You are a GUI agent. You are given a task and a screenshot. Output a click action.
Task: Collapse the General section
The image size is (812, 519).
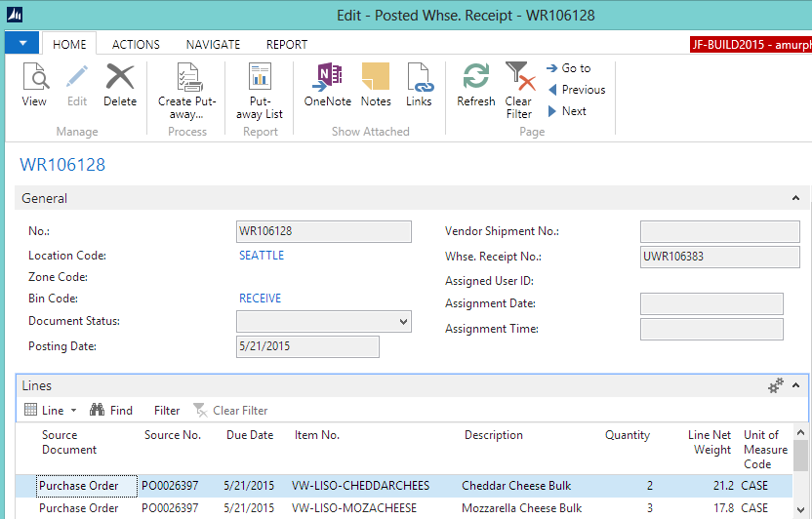(795, 198)
